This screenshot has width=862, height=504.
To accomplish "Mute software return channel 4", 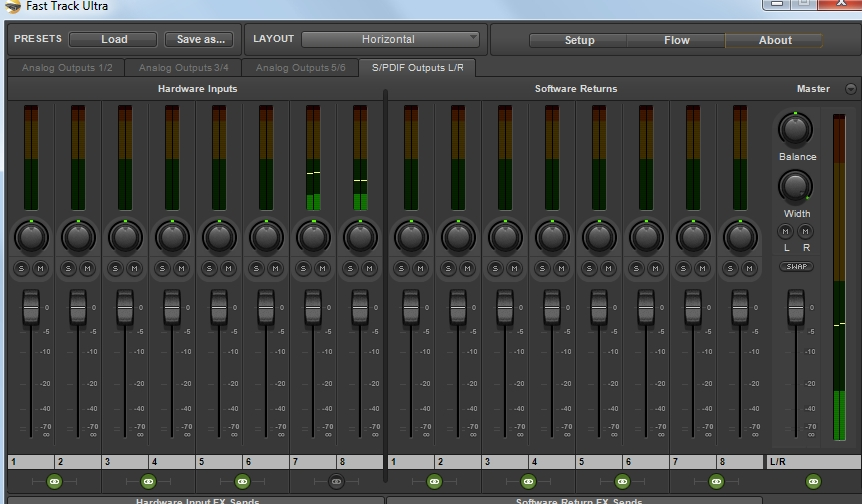I will tap(561, 268).
